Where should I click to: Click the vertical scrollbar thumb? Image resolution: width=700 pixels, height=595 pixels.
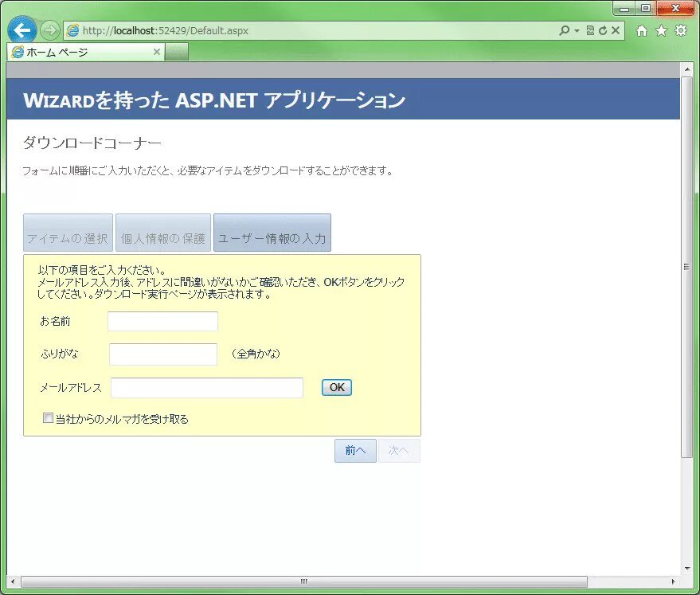point(686,267)
